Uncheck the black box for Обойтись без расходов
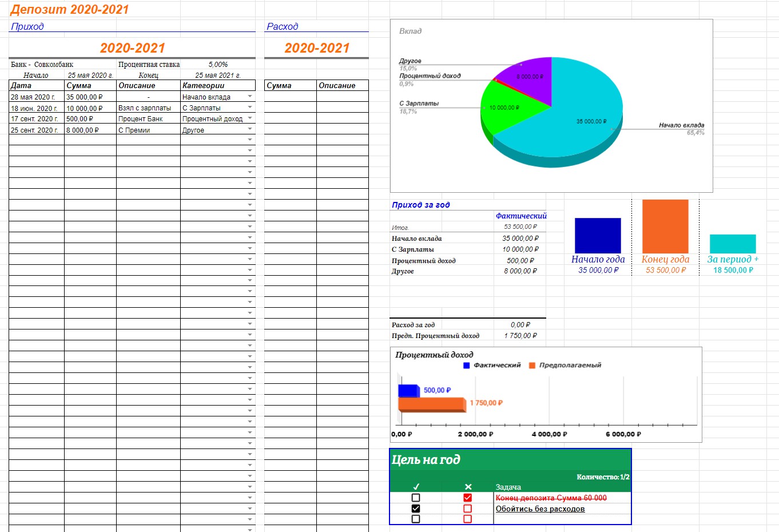Image resolution: width=779 pixels, height=532 pixels. coord(416,509)
